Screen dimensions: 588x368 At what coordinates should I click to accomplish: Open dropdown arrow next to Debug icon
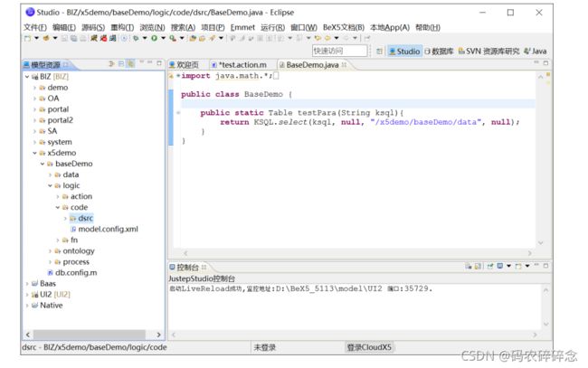click(x=145, y=38)
